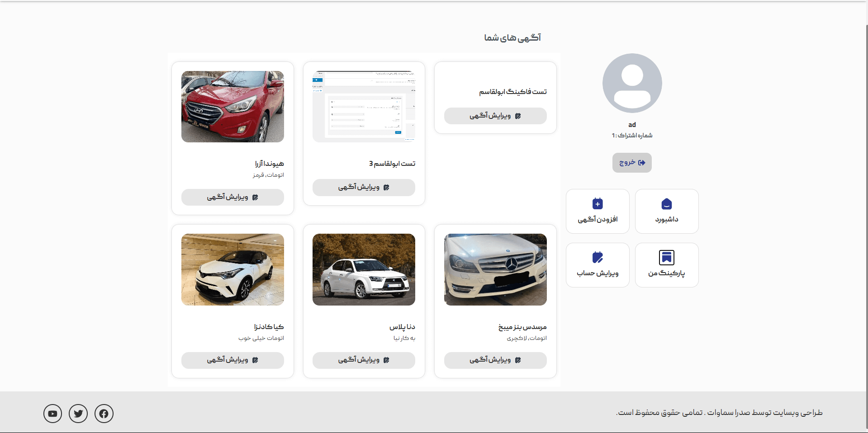The image size is (868, 433).
Task: Click the user avatar picture
Action: (x=632, y=83)
